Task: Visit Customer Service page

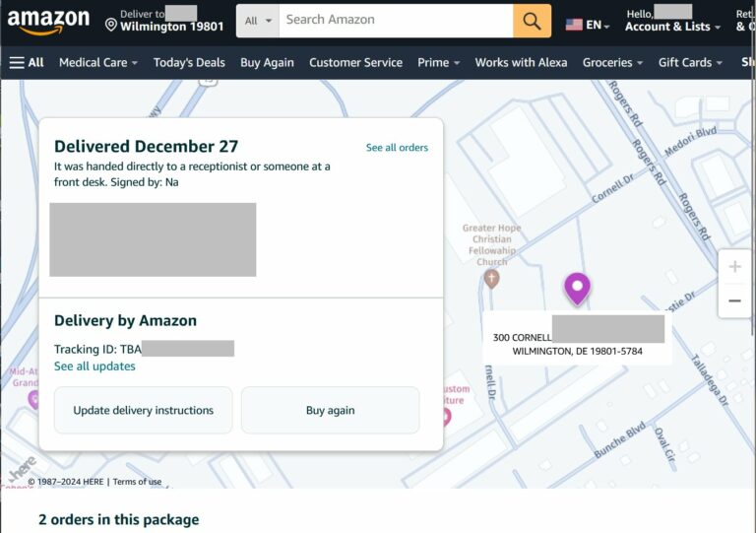Action: (x=355, y=63)
